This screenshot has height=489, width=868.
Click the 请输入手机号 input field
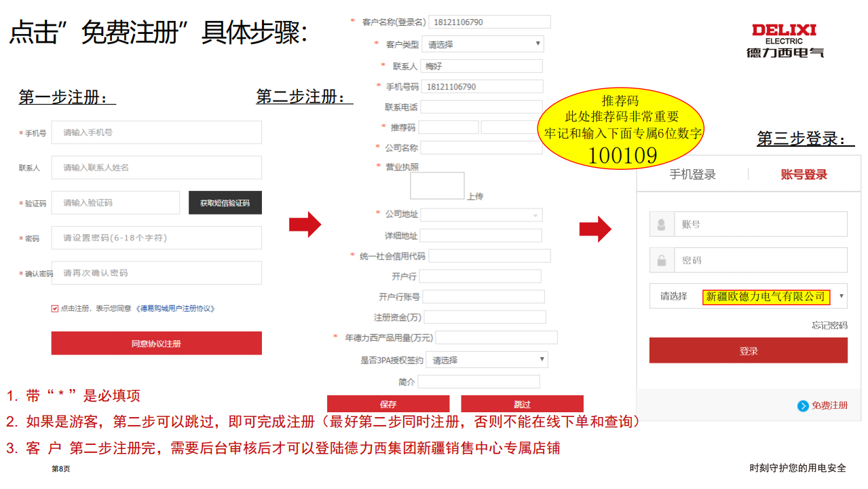(156, 132)
